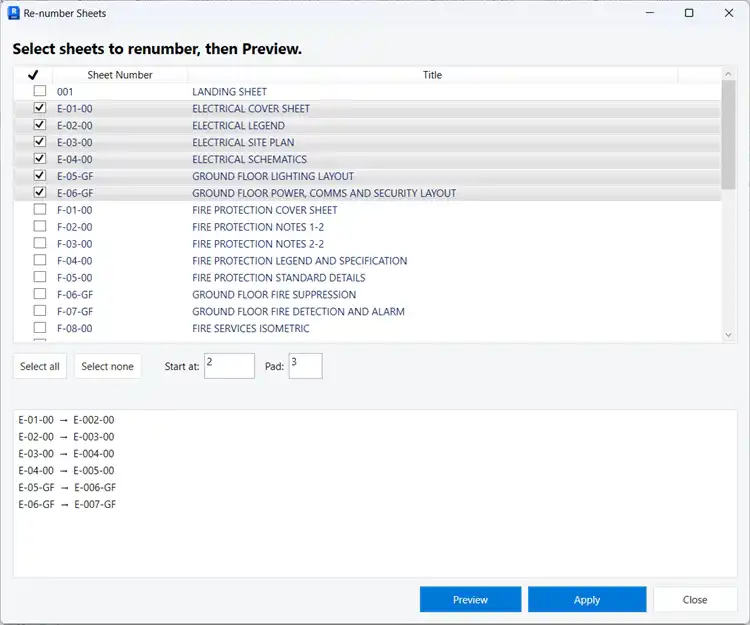Click the Preview button
This screenshot has width=750, height=625.
(470, 599)
